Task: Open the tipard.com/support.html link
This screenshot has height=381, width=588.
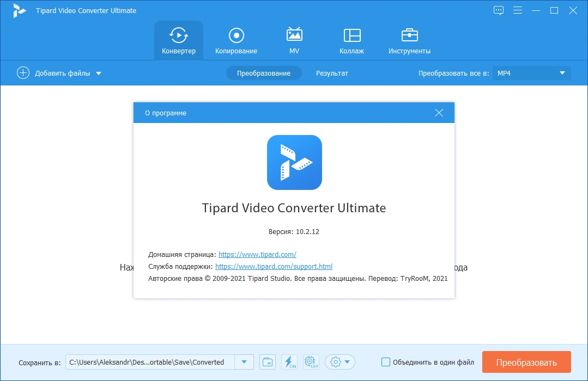Action: [274, 266]
